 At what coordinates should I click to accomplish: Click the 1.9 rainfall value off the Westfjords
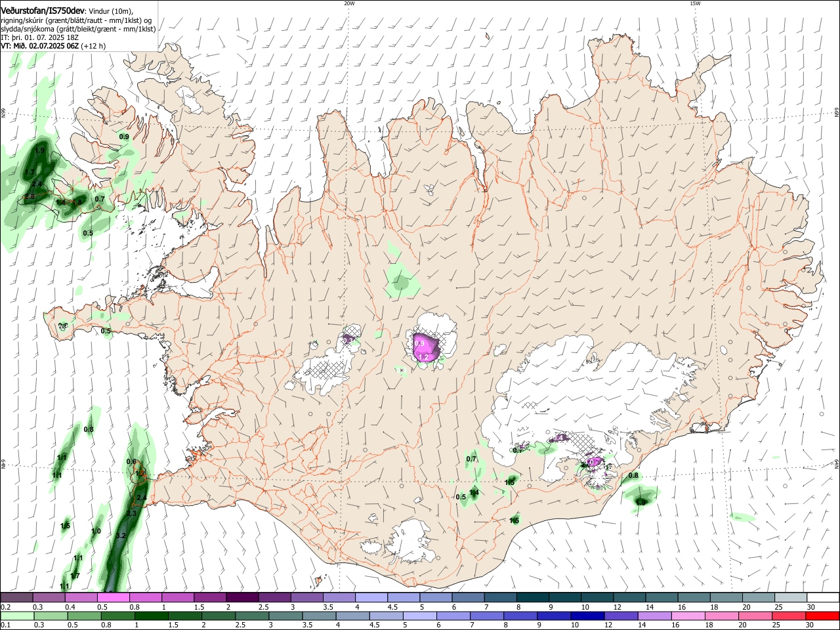39,151
